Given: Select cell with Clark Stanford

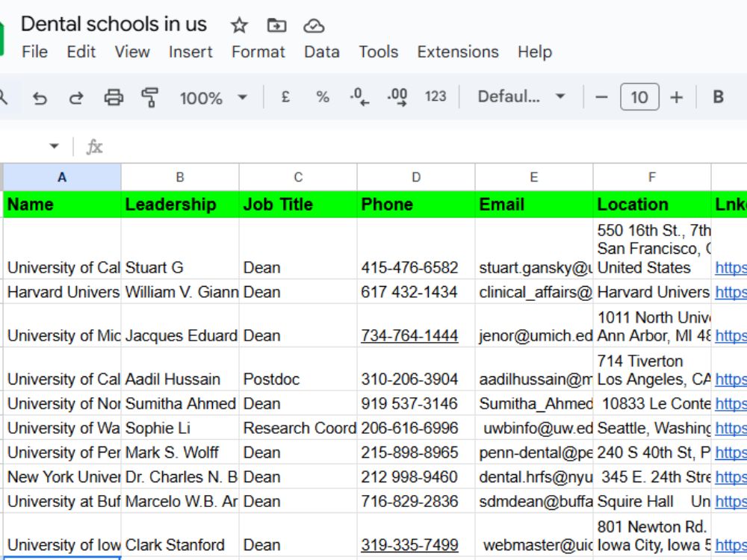Looking at the screenshot, I should [x=180, y=535].
